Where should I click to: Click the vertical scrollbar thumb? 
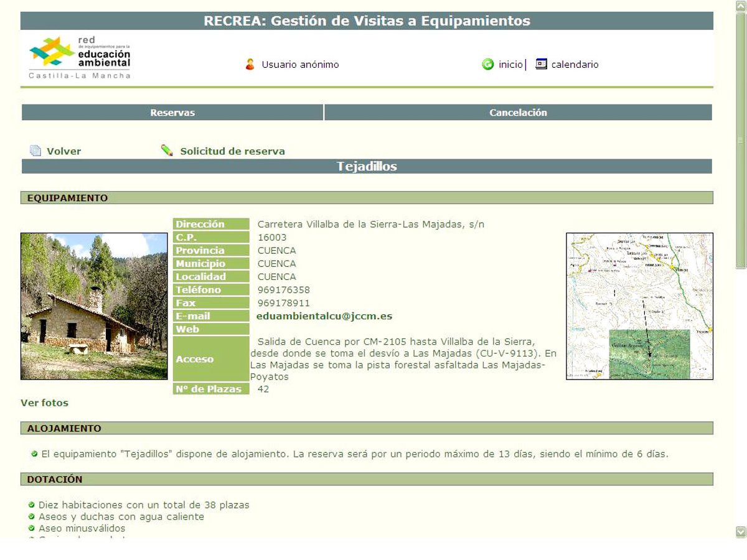click(x=740, y=140)
